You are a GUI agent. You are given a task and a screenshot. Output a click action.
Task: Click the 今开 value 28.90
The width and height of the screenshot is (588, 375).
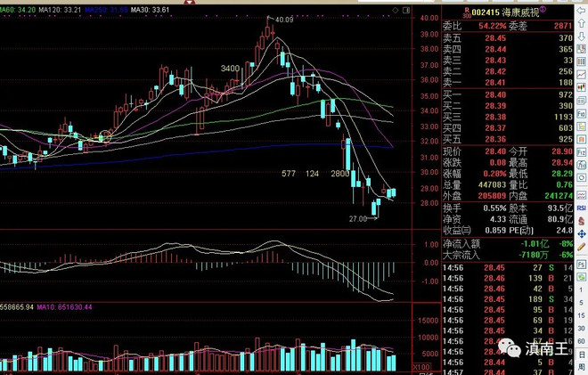coord(562,151)
